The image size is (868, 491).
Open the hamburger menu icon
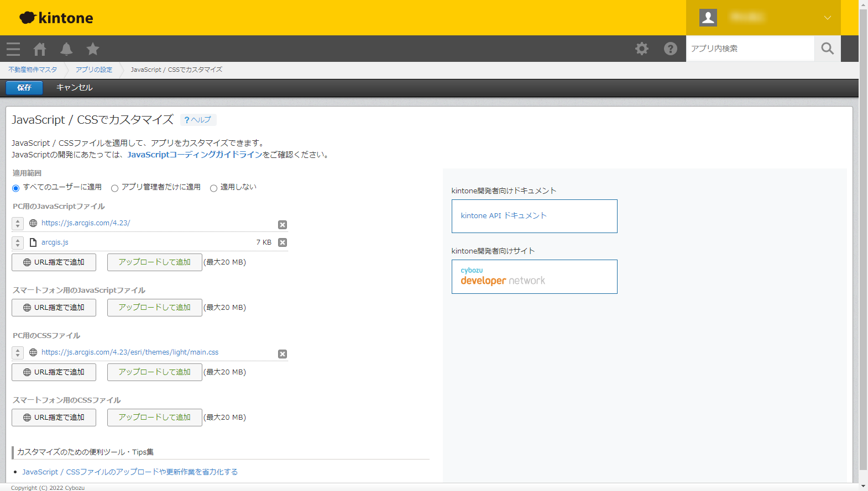(x=13, y=49)
